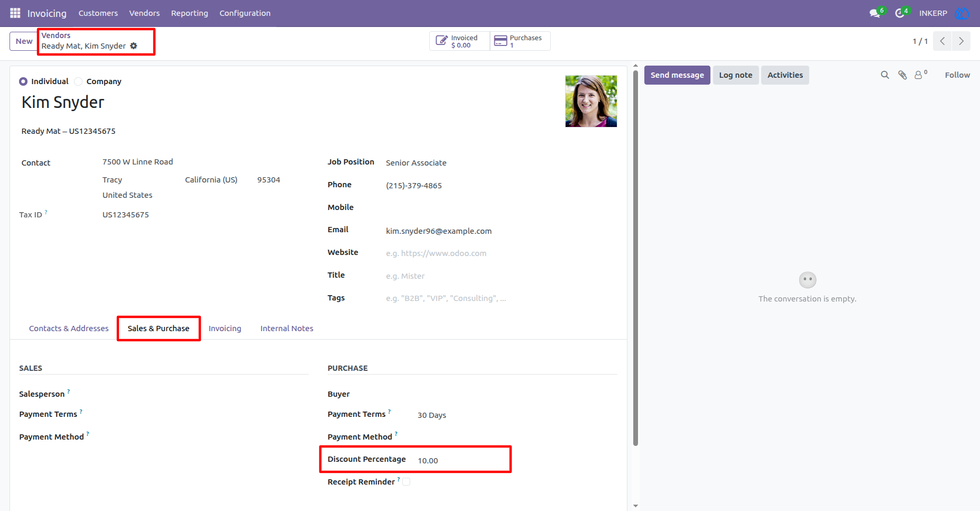Screen dimensions: 980x511
Task: Open the purchase Payment Terms 30 Days dropdown
Action: (517, 415)
